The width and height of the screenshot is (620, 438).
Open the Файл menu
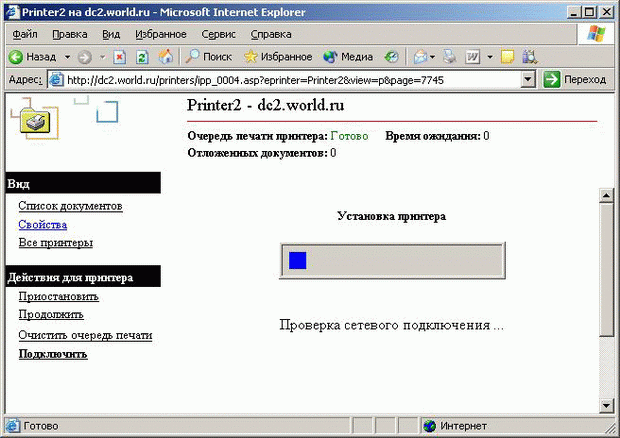click(x=25, y=34)
